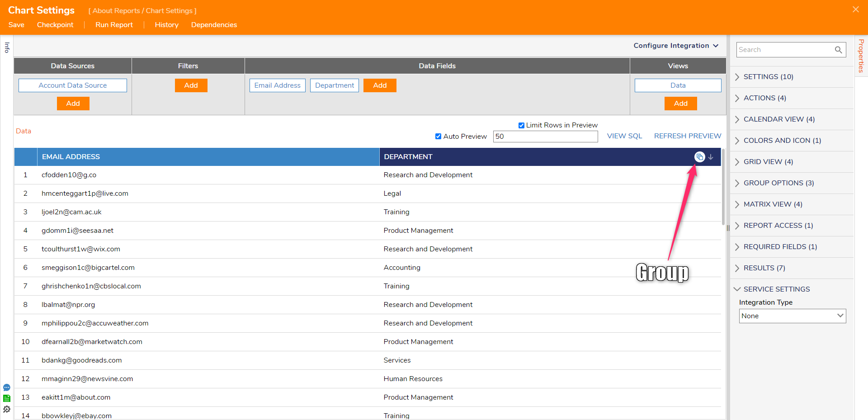Click the DEPARTMENT column header
Viewport: 868px width, 420px height.
click(550, 157)
